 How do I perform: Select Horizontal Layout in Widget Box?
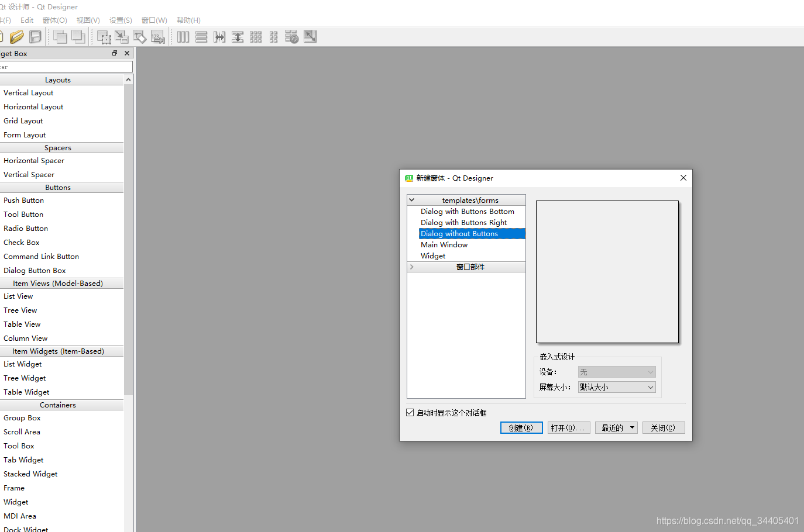33,107
